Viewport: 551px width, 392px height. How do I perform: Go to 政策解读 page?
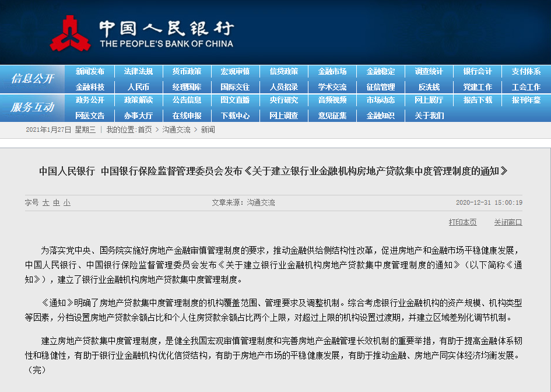pos(138,100)
